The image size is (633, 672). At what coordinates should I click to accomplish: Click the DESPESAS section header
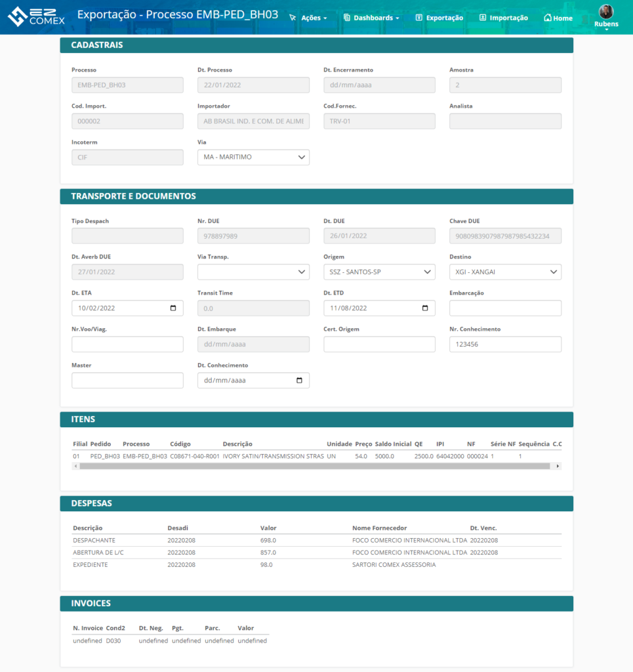[x=316, y=503]
